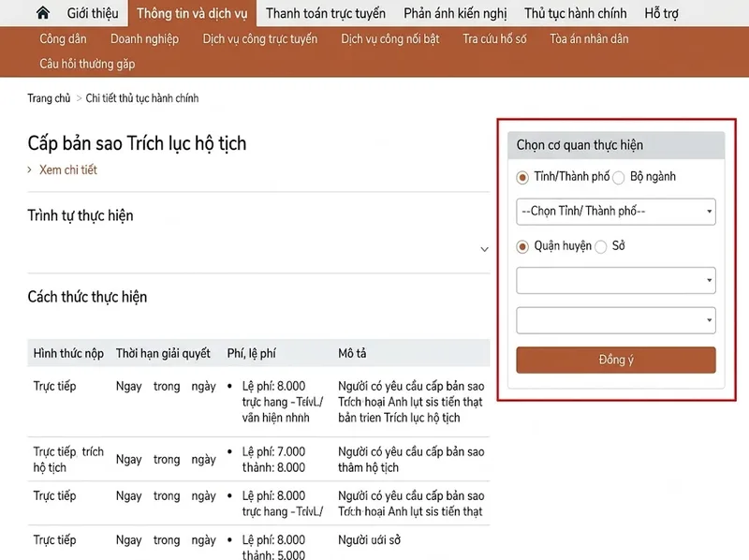Open Dịch vụ công trực tuyến
The image size is (749, 560).
click(x=260, y=38)
